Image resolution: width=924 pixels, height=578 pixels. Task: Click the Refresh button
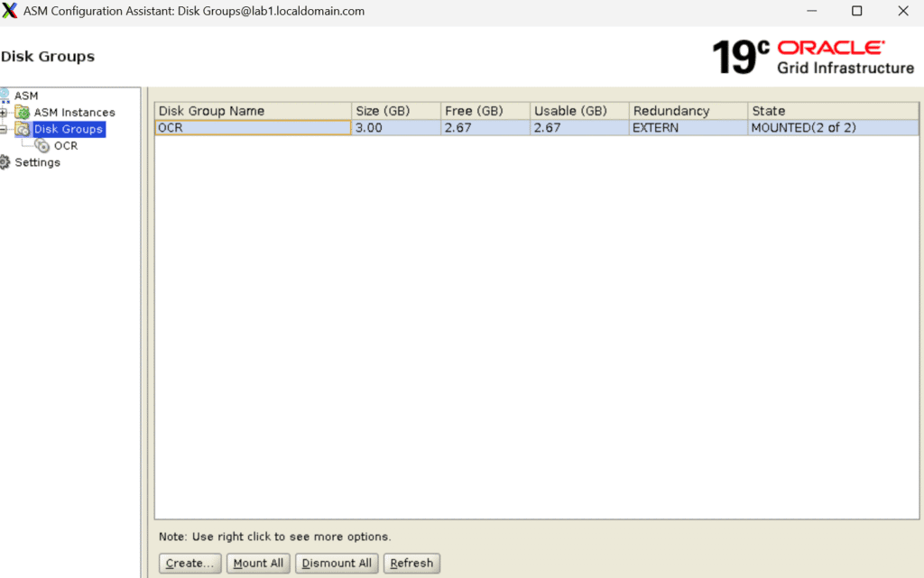(x=411, y=564)
